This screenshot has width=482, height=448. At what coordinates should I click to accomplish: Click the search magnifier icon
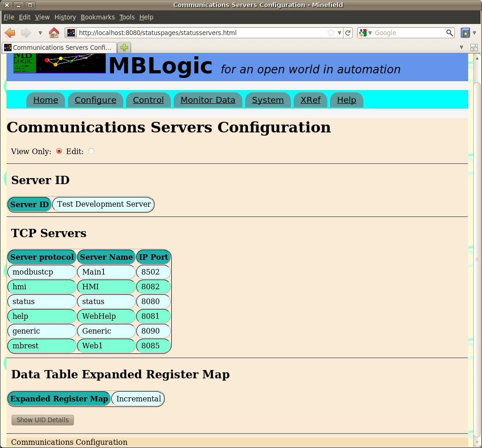coord(449,33)
